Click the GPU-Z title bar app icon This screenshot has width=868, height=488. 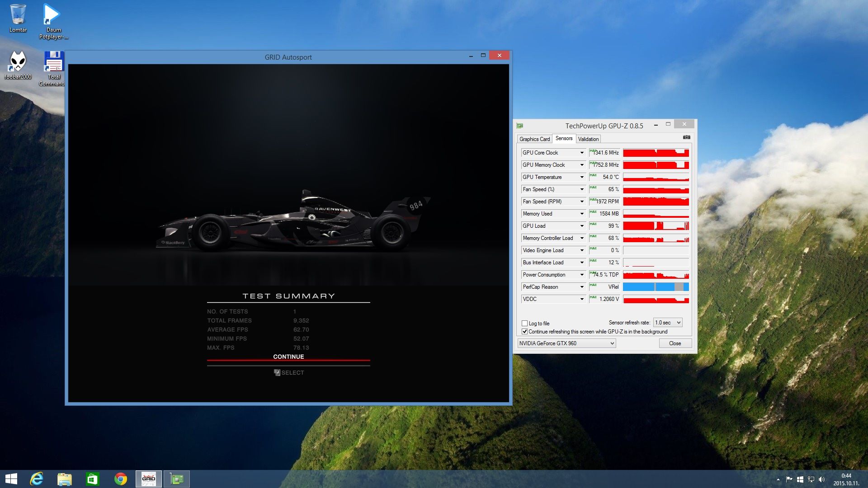click(x=520, y=126)
